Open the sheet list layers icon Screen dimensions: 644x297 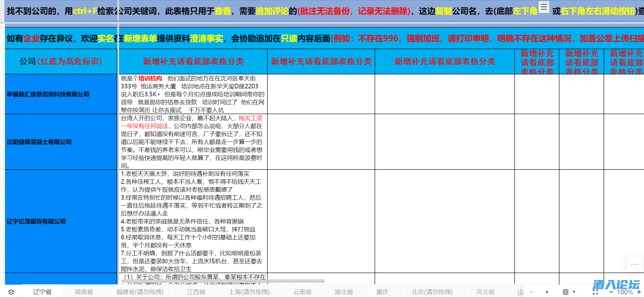coord(11,292)
